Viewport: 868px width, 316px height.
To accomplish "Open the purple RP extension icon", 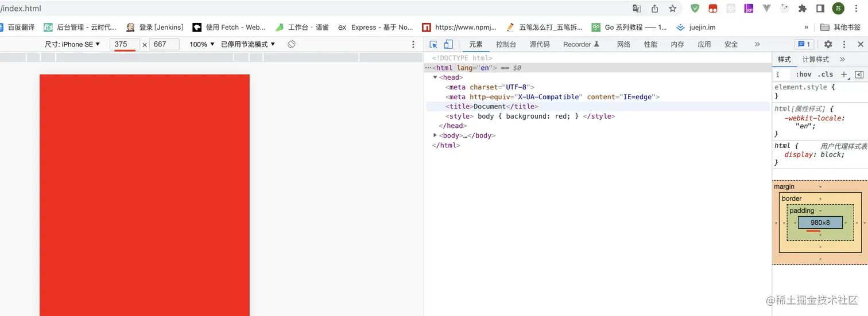I will point(749,9).
